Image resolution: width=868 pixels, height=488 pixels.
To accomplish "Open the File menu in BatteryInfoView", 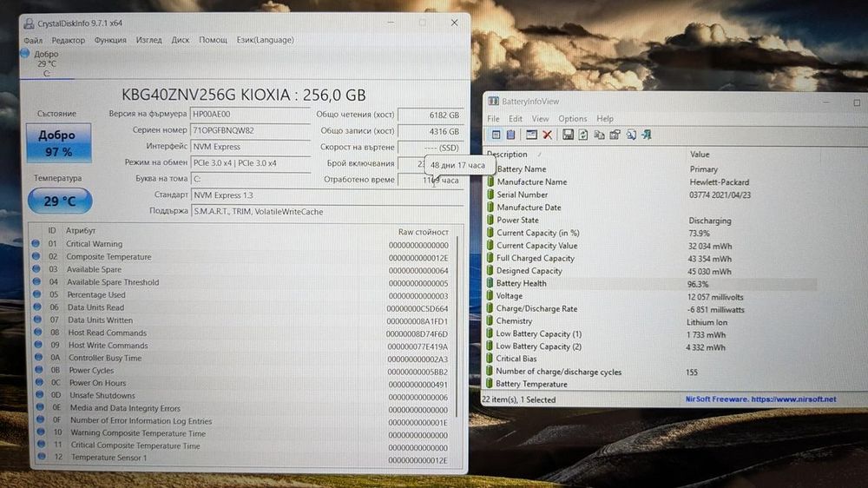I will point(493,119).
